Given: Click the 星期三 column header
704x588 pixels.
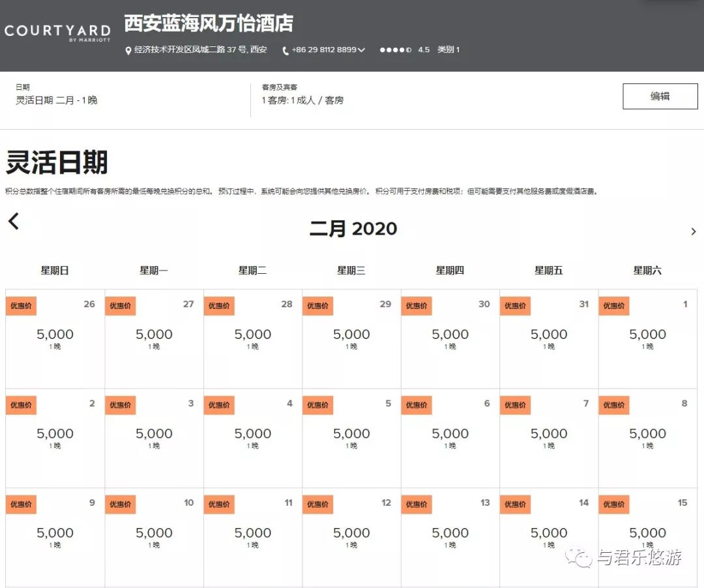Looking at the screenshot, I should pyautogui.click(x=351, y=271).
